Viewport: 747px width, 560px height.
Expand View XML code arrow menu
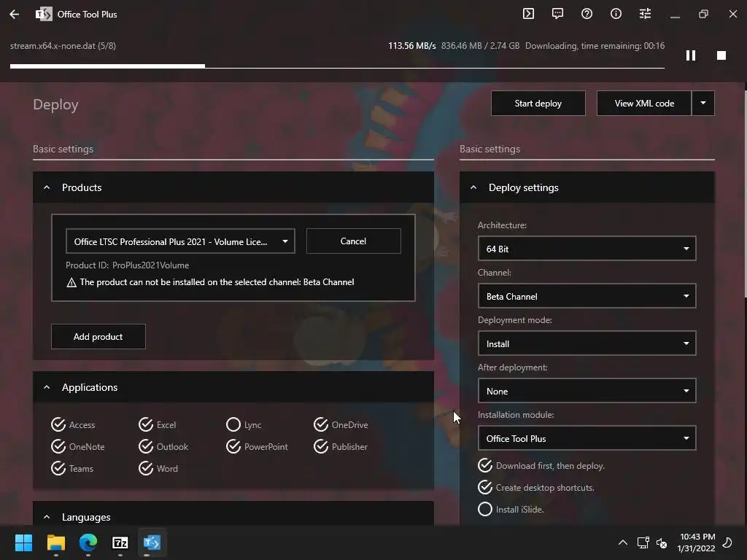coord(703,104)
